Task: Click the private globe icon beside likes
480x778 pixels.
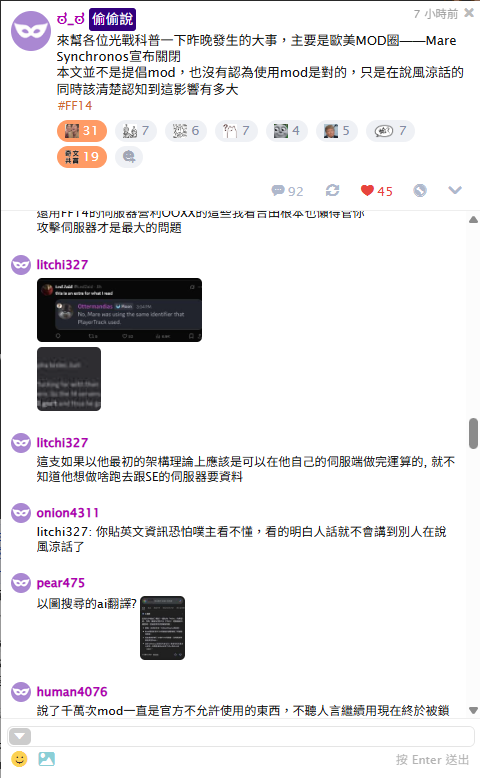Action: 420,191
